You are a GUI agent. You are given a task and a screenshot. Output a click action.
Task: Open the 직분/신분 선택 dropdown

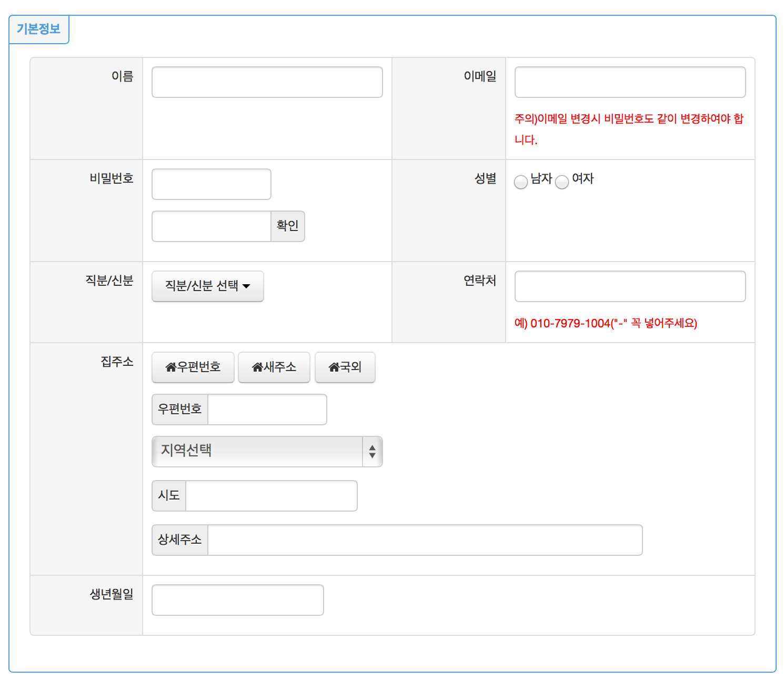[x=207, y=286]
